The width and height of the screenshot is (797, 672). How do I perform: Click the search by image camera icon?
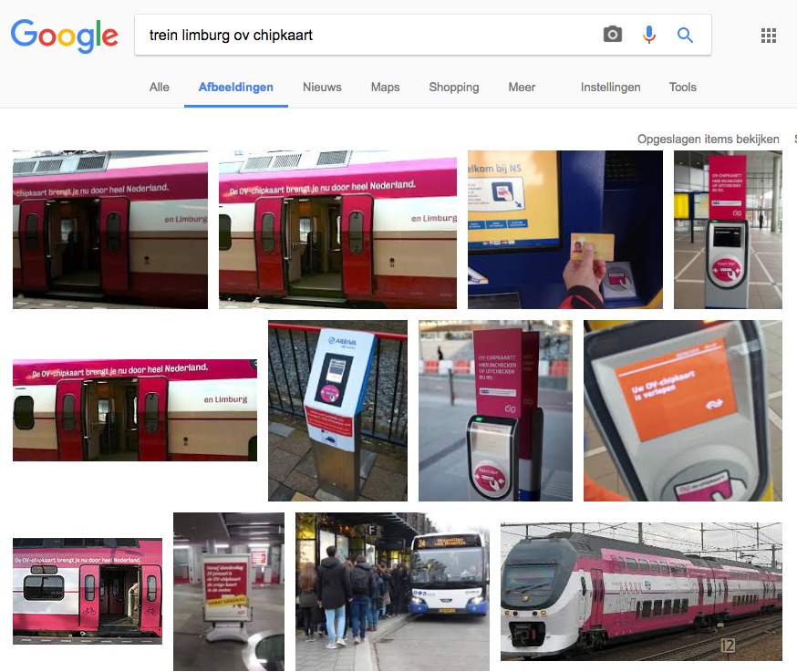coord(613,35)
